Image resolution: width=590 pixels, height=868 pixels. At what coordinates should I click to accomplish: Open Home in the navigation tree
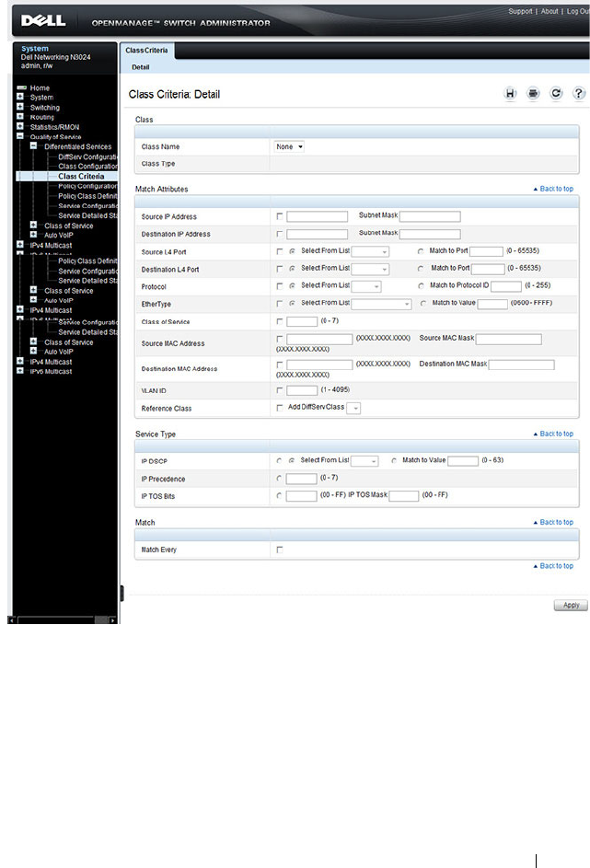point(40,88)
